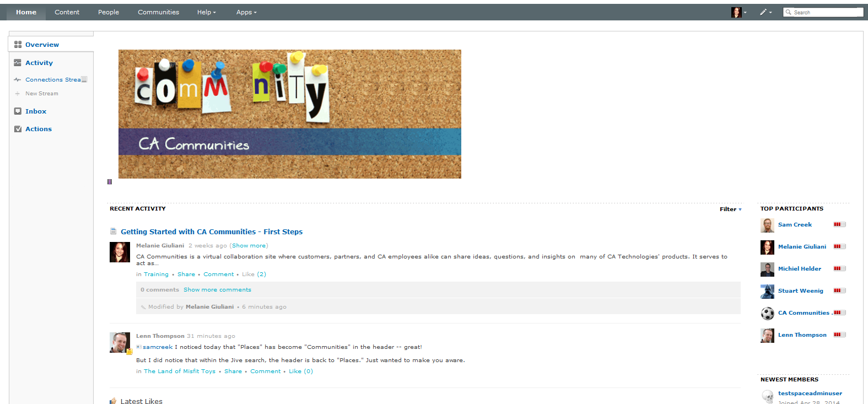The image size is (868, 404).
Task: Click Comment on Lenn Thompson's post
Action: pos(266,371)
